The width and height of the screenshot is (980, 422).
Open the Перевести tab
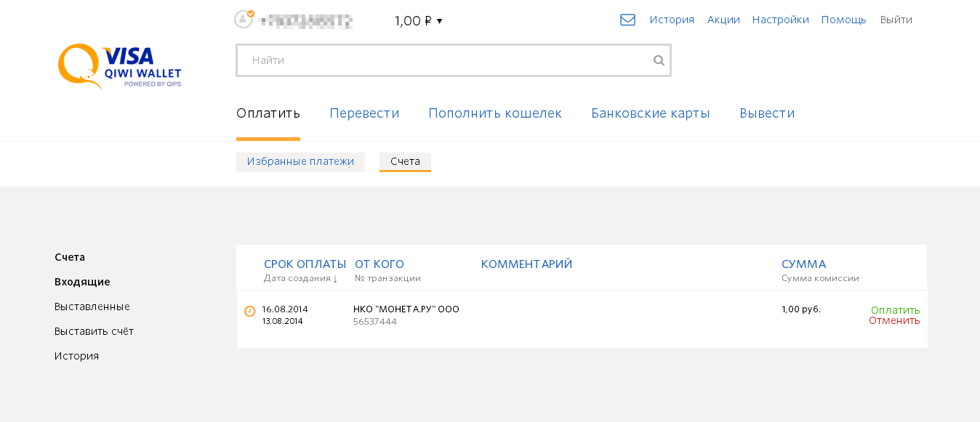[364, 113]
